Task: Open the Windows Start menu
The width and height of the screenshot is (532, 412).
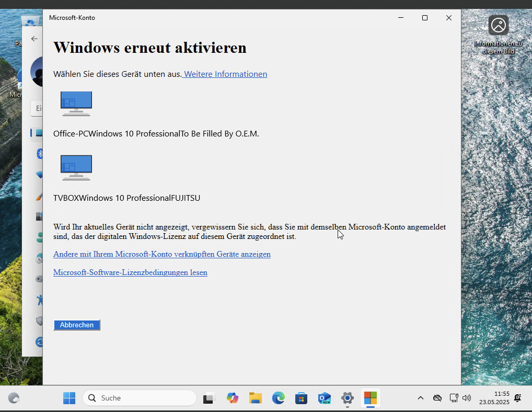Action: click(69, 398)
